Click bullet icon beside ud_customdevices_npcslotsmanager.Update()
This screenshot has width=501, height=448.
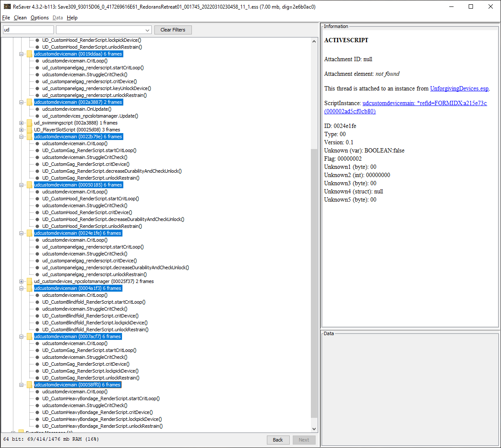(38, 116)
